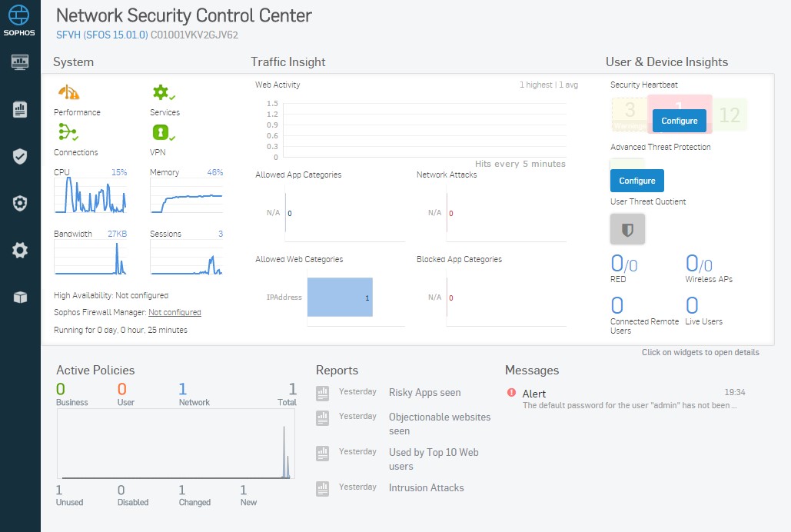The width and height of the screenshot is (791, 532).
Task: Click the User Threat Quotient shield widget
Action: (x=627, y=228)
